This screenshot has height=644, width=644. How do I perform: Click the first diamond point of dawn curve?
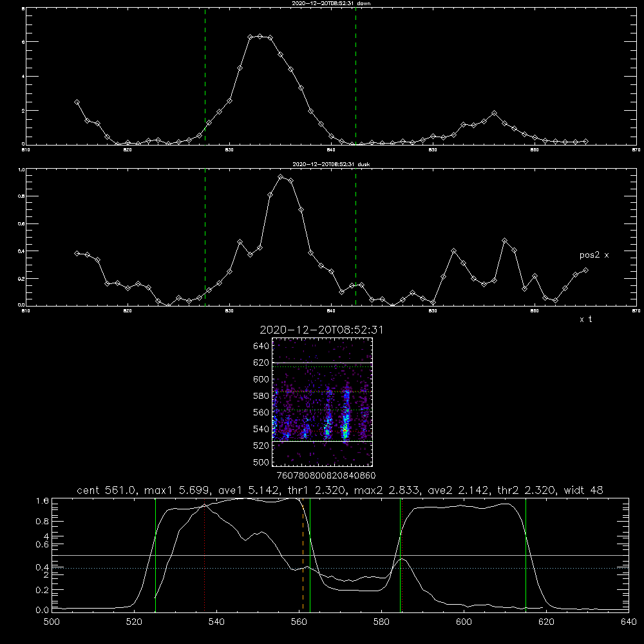[77, 102]
